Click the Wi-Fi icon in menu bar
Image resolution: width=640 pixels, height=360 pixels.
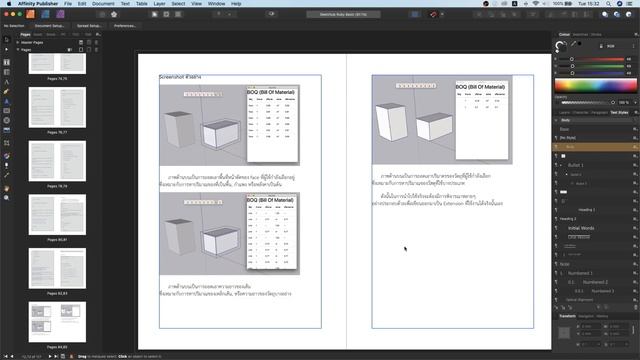[536, 4]
